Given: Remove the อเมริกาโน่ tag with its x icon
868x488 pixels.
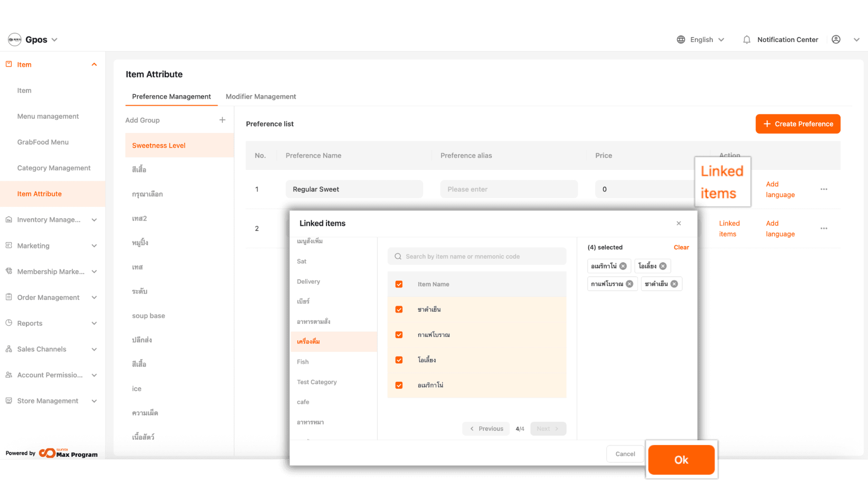Looking at the screenshot, I should (x=623, y=266).
